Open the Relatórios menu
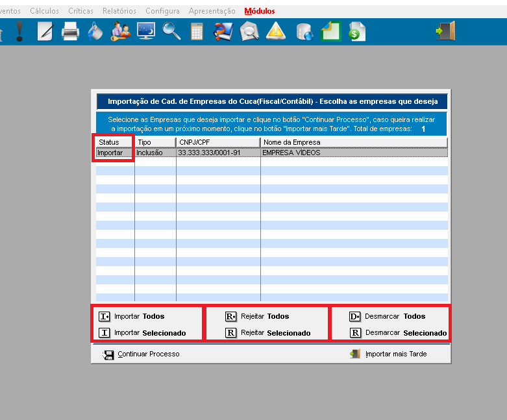 tap(119, 11)
